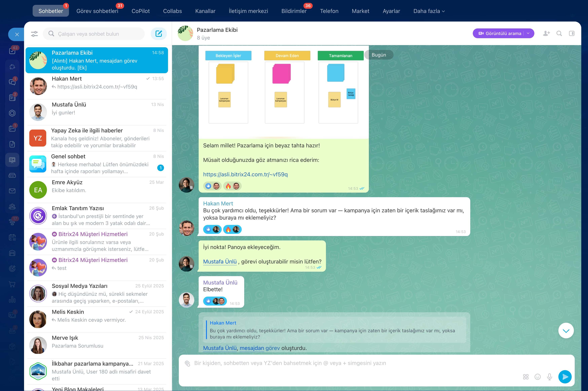Open chat list filter settings icon

(34, 34)
